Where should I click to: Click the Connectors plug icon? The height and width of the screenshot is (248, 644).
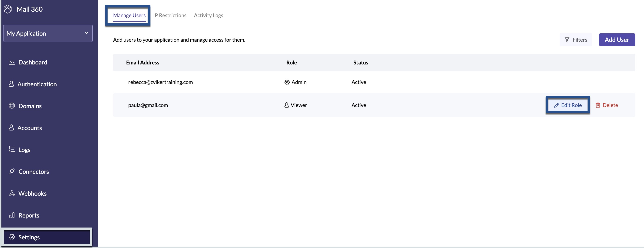(12, 171)
